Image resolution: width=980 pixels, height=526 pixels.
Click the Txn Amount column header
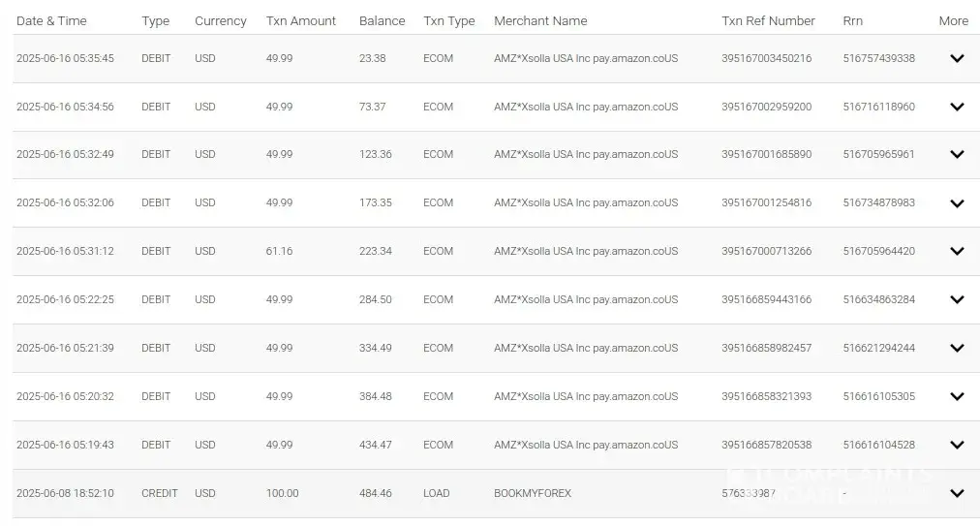(x=301, y=20)
